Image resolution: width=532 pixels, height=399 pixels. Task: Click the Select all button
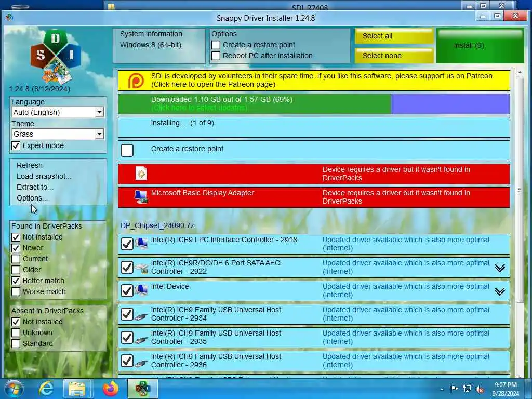click(x=394, y=36)
